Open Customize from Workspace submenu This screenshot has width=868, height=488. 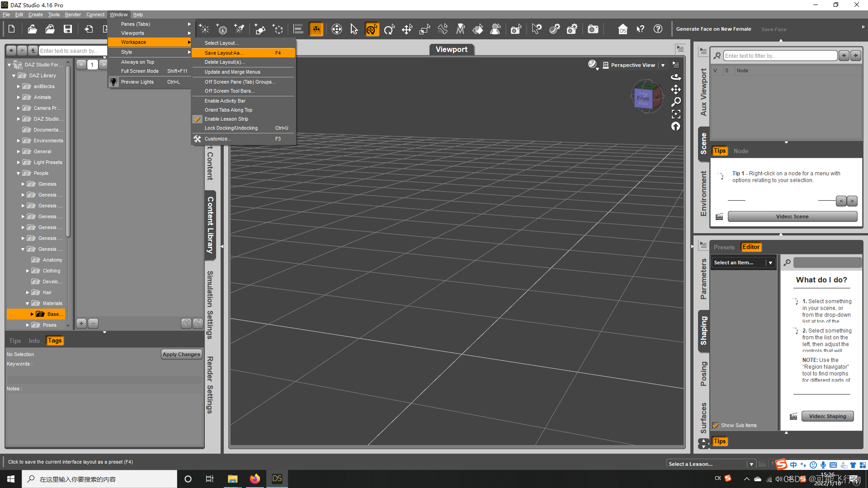(x=244, y=139)
